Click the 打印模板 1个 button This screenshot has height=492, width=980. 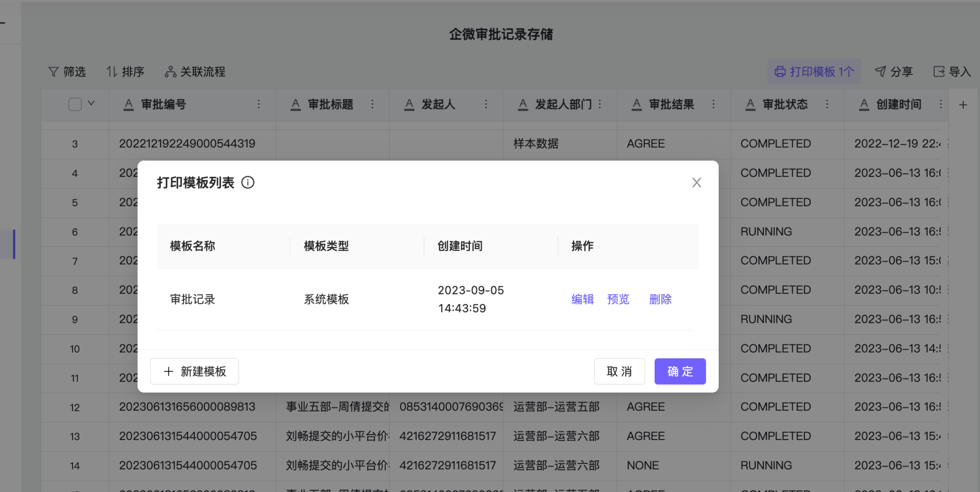[814, 72]
